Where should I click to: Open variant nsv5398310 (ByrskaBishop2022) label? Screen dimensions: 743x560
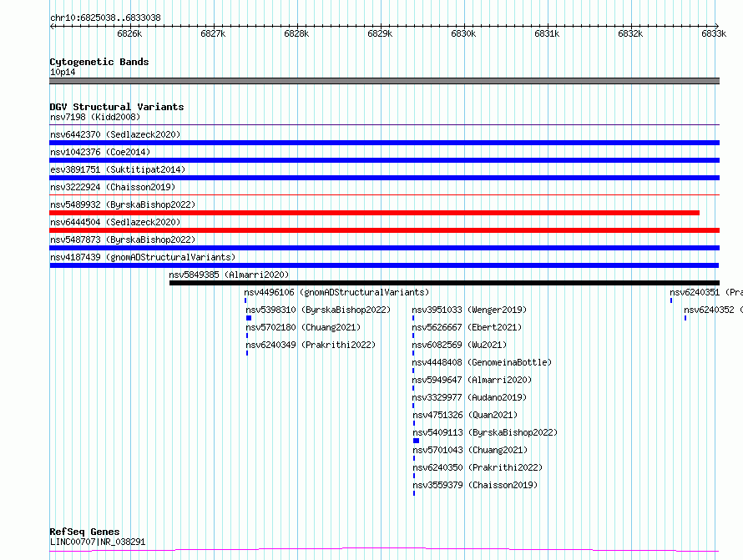pos(318,310)
